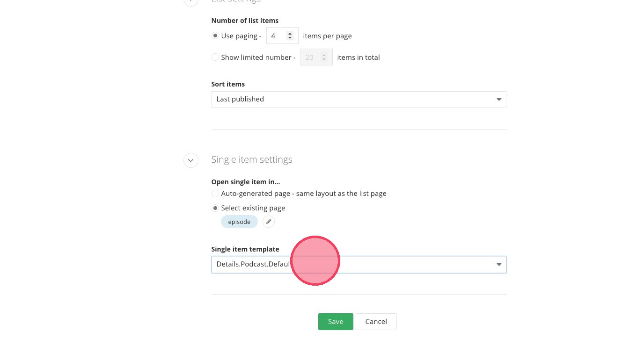Image resolution: width=644 pixels, height=360 pixels.
Task: Click the Single item settings heading
Action: 251,159
